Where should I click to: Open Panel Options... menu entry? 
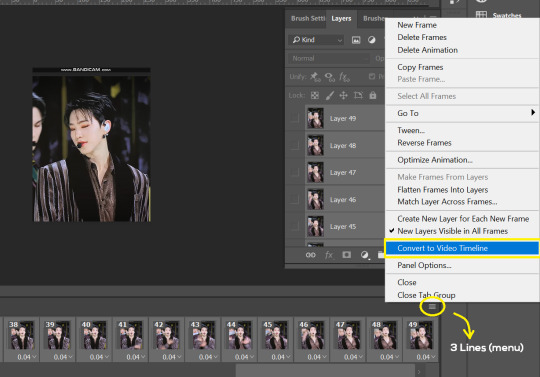coord(424,265)
